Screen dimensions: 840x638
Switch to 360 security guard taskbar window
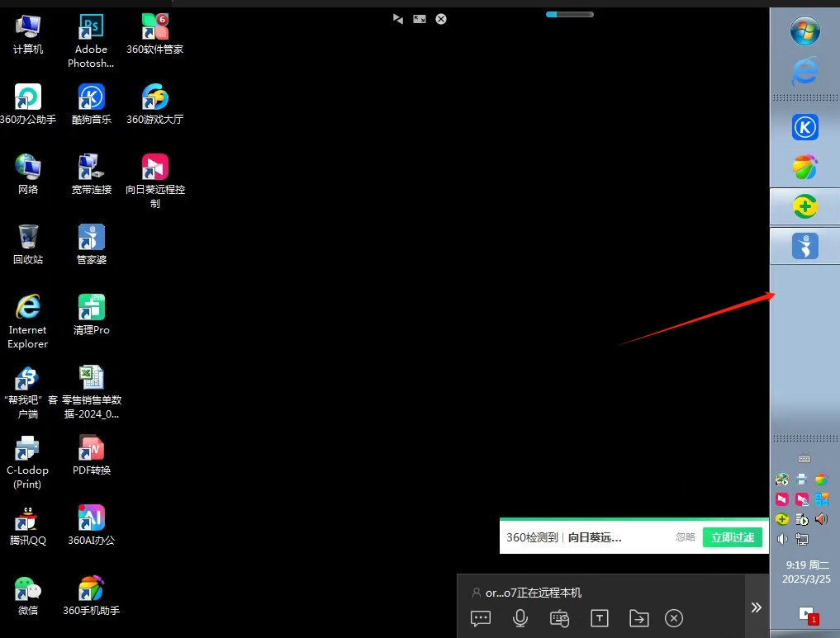click(x=805, y=206)
